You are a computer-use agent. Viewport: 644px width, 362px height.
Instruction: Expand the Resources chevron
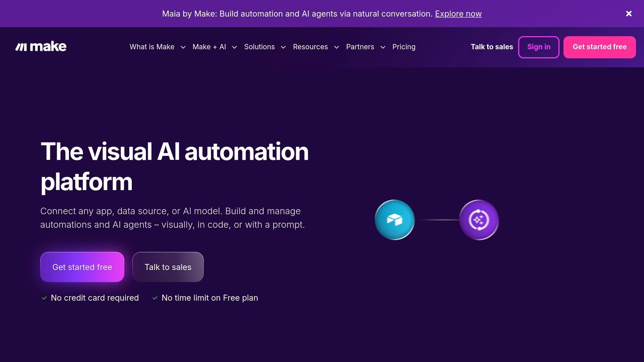pyautogui.click(x=336, y=47)
